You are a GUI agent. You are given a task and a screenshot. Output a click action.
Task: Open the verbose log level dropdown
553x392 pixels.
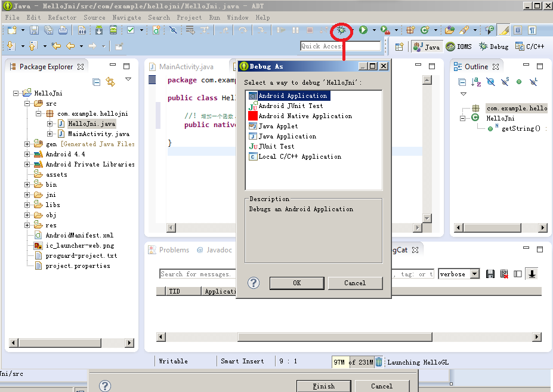(475, 274)
